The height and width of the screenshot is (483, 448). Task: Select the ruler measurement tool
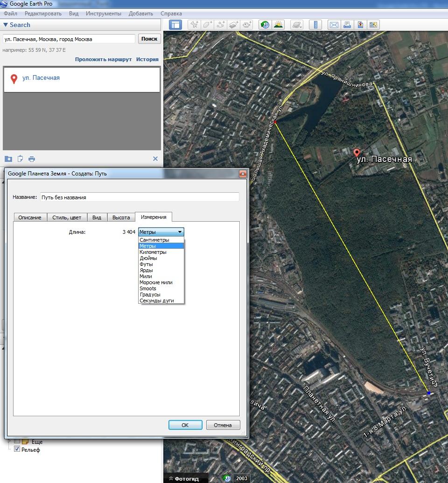point(316,25)
